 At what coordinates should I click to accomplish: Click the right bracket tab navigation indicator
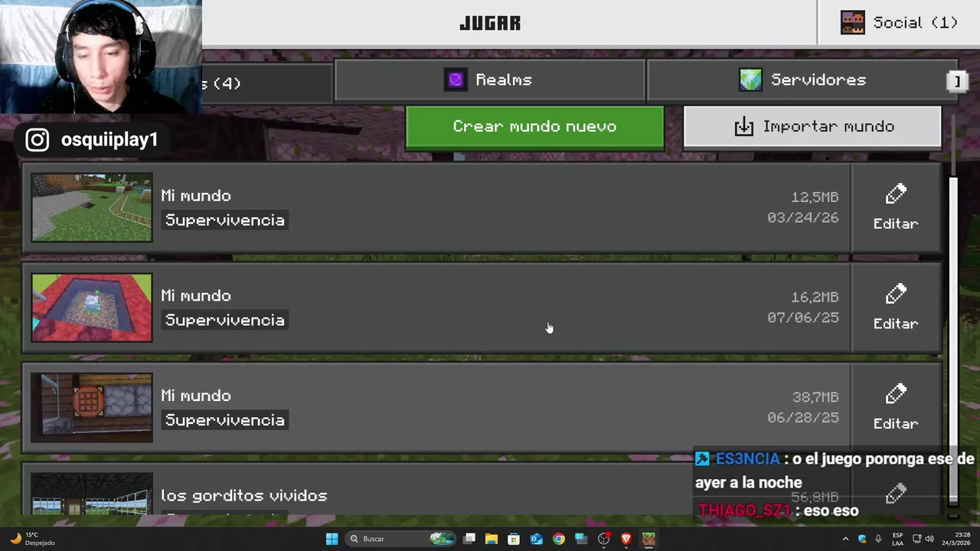click(x=957, y=80)
